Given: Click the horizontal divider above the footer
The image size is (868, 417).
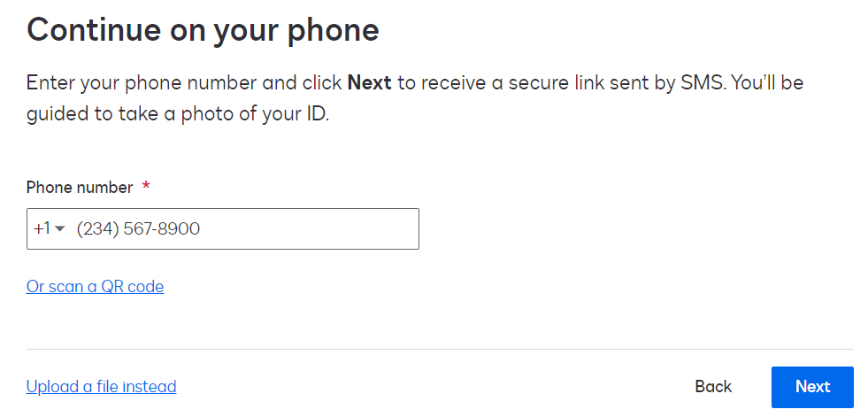Looking at the screenshot, I should 440,349.
